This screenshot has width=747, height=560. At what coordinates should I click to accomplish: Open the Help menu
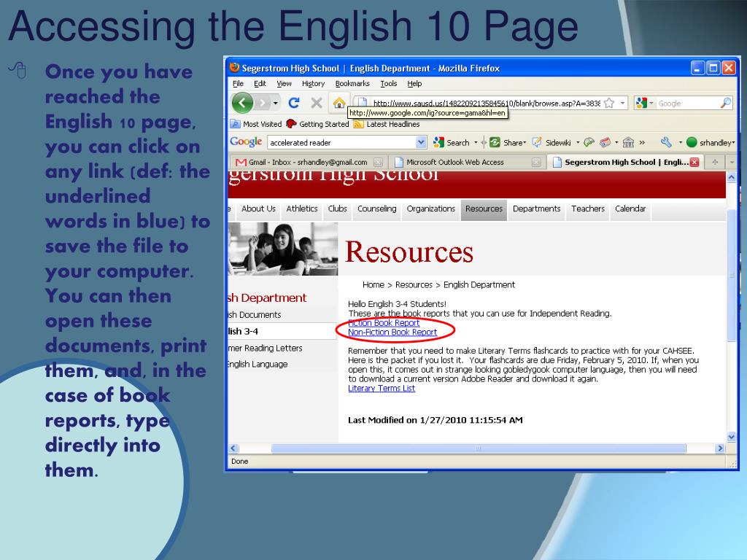(x=414, y=83)
